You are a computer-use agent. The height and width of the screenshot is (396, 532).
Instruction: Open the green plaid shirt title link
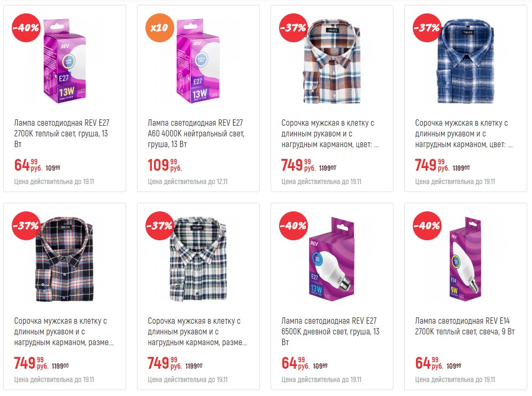pyautogui.click(x=197, y=331)
